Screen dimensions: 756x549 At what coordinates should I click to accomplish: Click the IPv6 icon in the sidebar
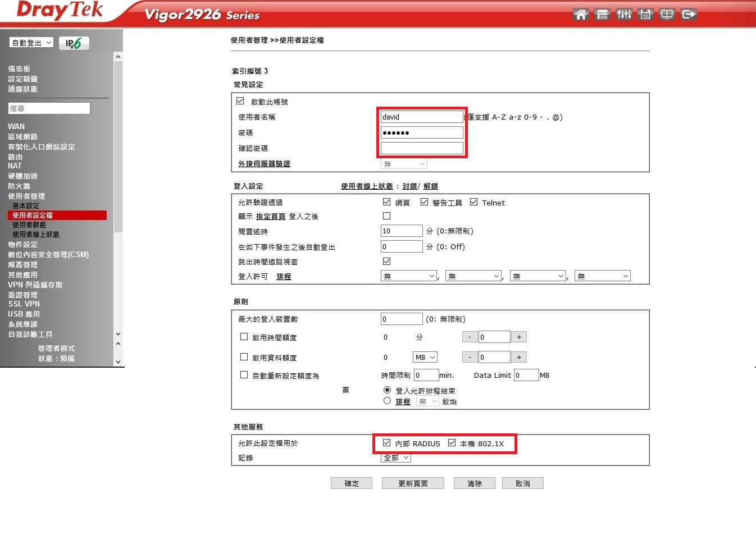(74, 43)
